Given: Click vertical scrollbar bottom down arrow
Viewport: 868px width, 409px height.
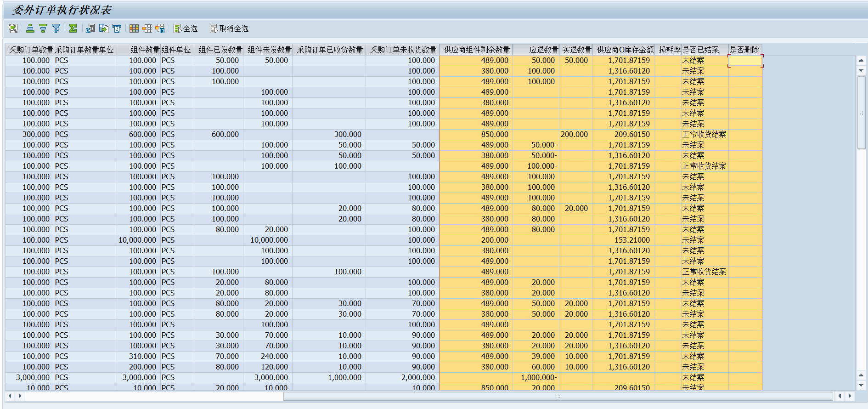Looking at the screenshot, I should [x=861, y=385].
